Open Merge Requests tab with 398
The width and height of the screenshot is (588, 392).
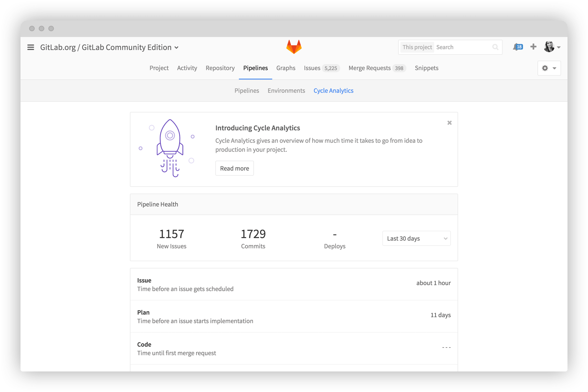point(377,68)
